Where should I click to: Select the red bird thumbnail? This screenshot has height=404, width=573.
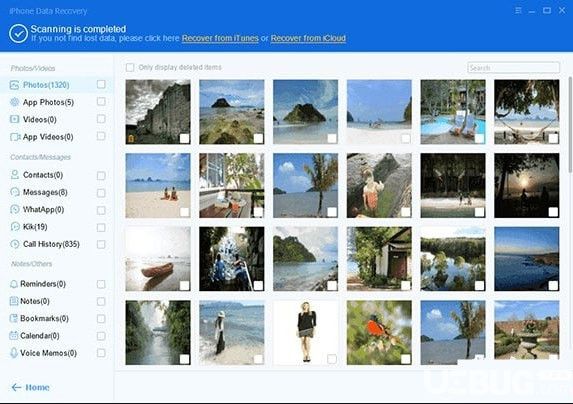coord(379,332)
